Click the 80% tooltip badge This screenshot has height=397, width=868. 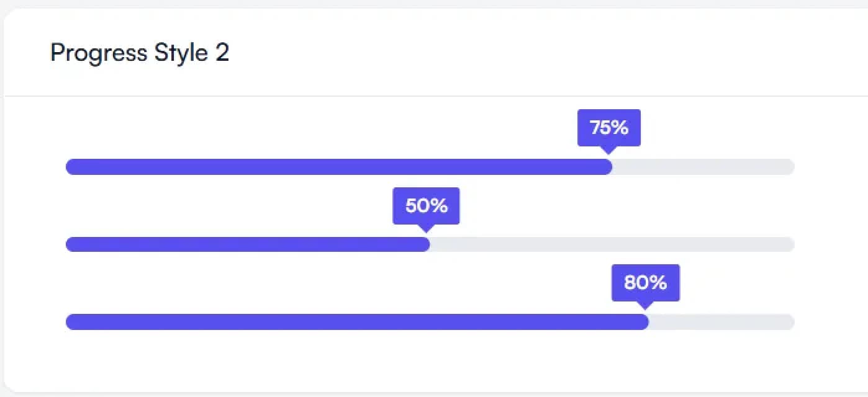coord(645,283)
